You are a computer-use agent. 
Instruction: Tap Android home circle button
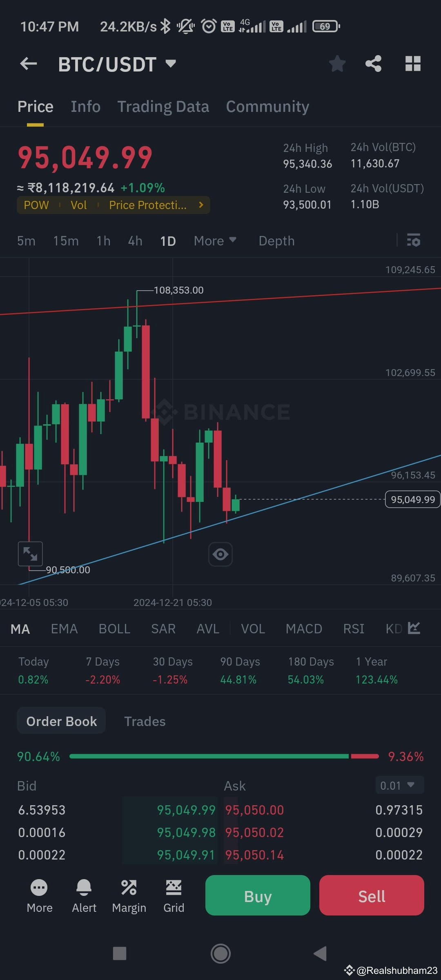click(x=220, y=953)
